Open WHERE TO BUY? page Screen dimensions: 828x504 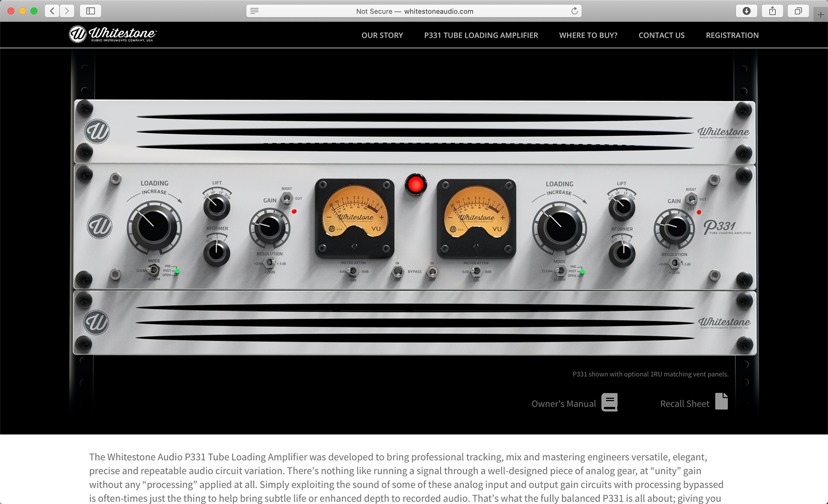588,35
